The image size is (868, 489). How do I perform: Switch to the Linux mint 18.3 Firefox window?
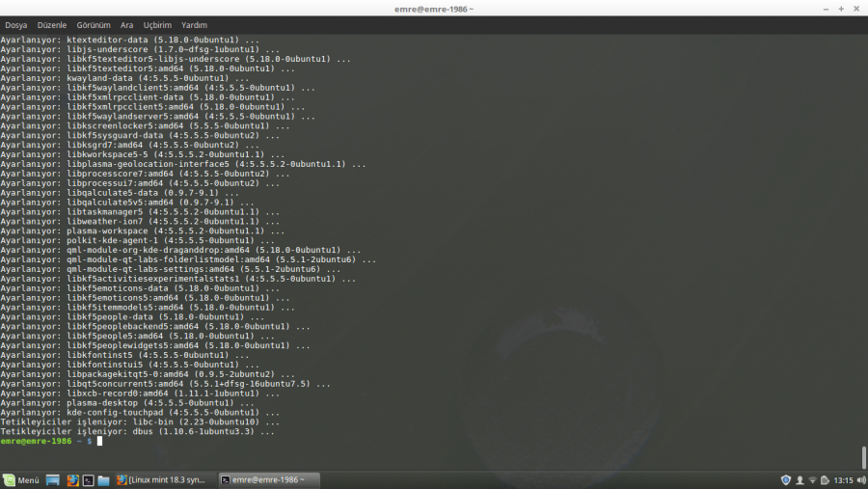click(161, 480)
